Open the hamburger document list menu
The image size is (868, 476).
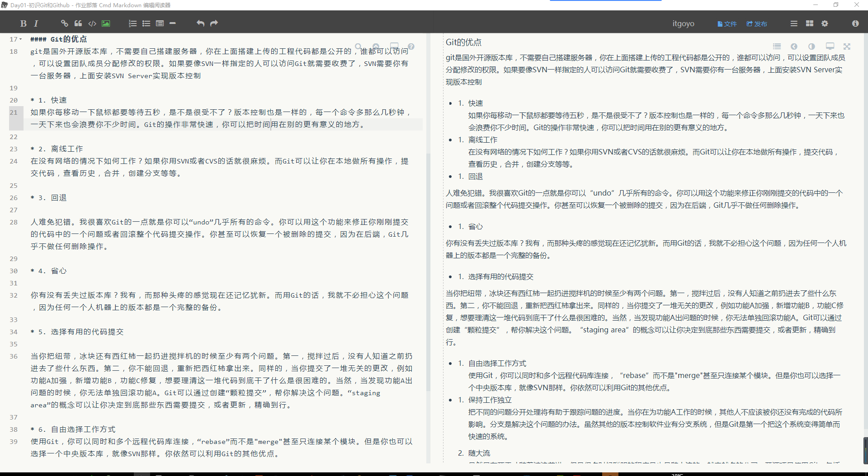(794, 23)
